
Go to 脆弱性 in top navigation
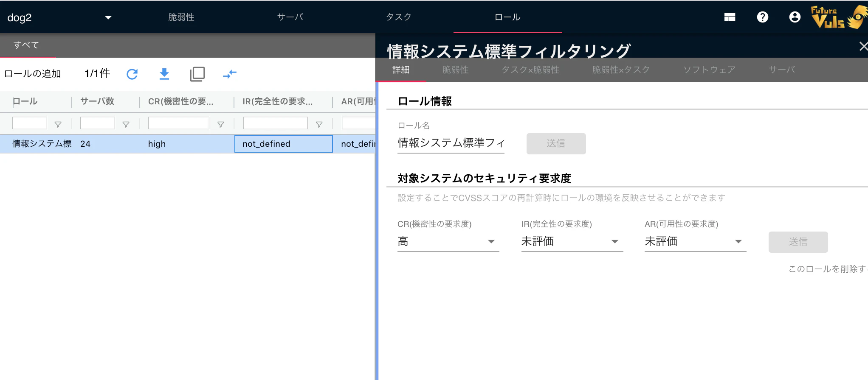(x=181, y=17)
